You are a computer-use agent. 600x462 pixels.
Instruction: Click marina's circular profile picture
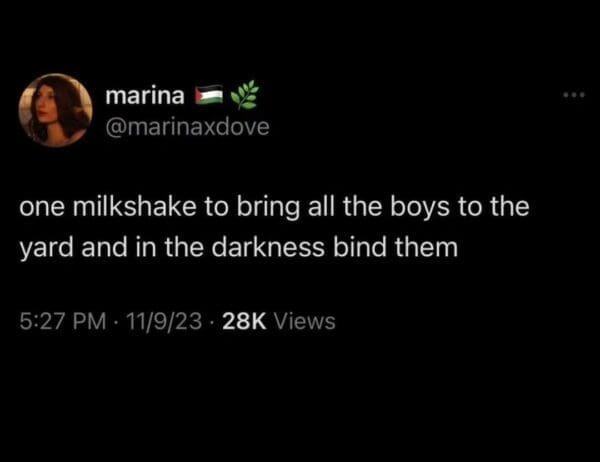coord(55,110)
